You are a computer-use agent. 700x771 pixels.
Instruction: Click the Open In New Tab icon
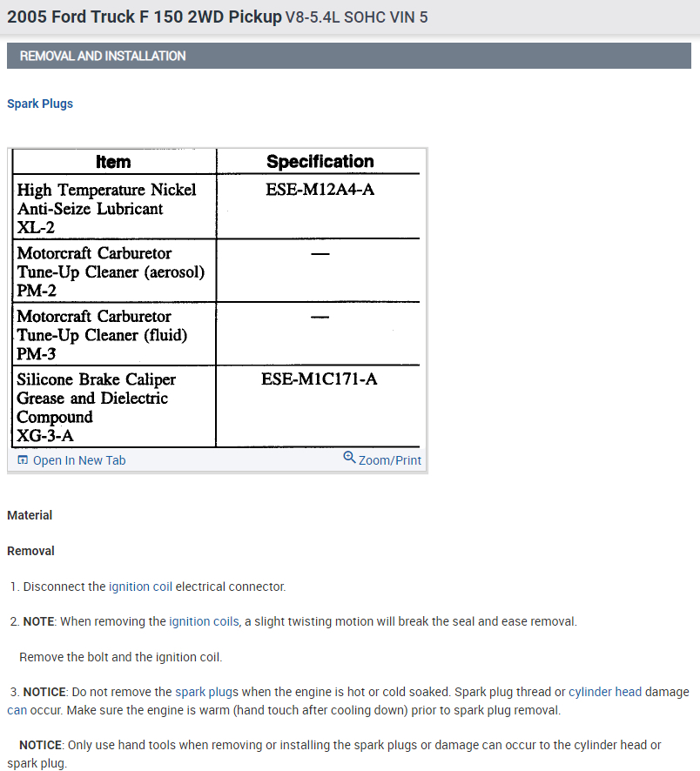coord(23,460)
